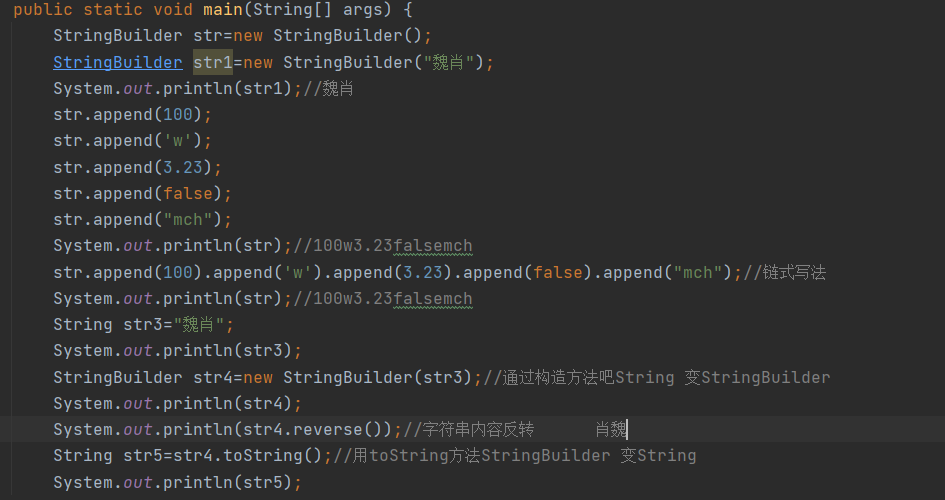Click the String[] args parameter

tap(323, 10)
